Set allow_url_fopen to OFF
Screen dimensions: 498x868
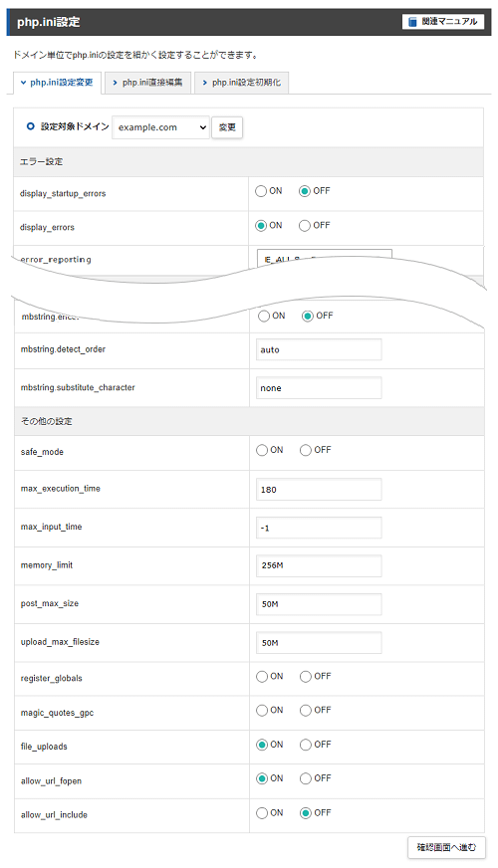tap(306, 778)
